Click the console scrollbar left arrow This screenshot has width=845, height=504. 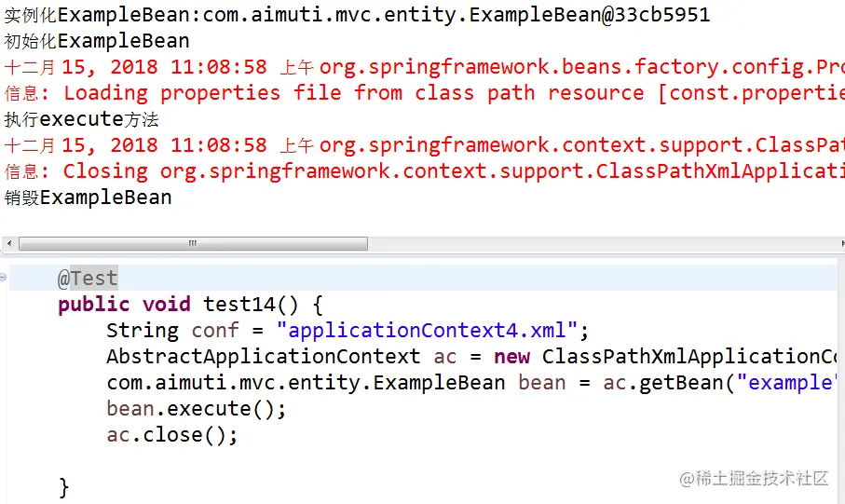pyautogui.click(x=9, y=244)
